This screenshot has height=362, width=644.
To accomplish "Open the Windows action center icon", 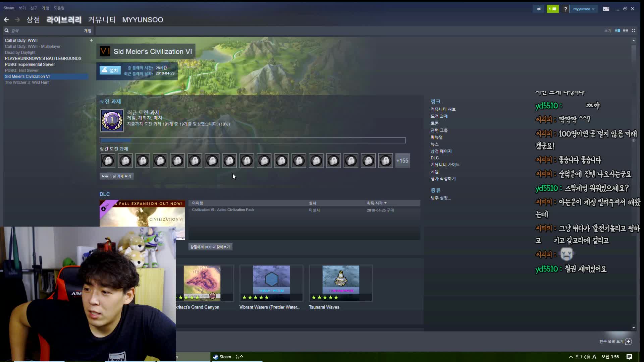I will (x=629, y=357).
